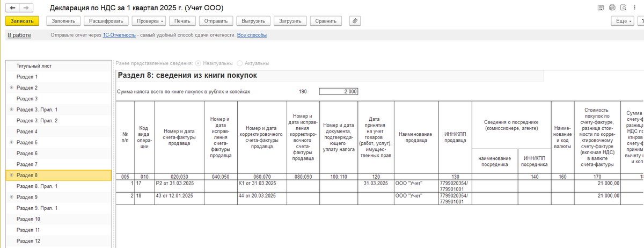
Task: Open the Проверка dropdown
Action: [149, 21]
